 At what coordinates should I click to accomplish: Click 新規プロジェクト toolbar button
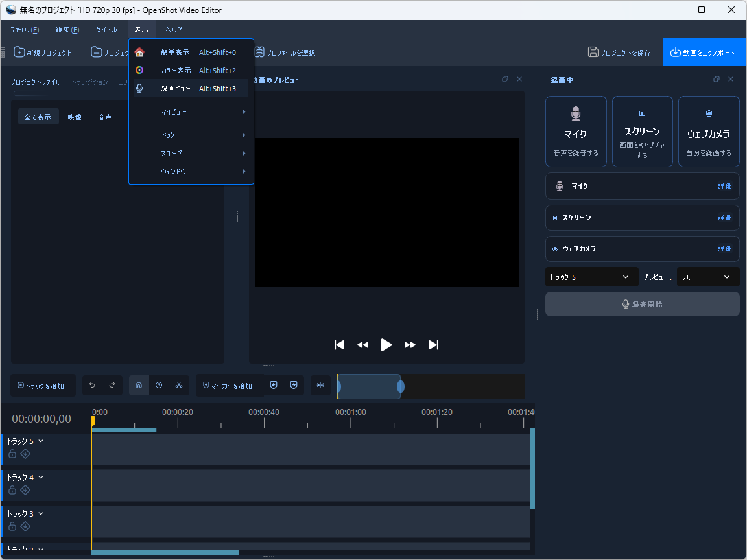click(x=43, y=52)
